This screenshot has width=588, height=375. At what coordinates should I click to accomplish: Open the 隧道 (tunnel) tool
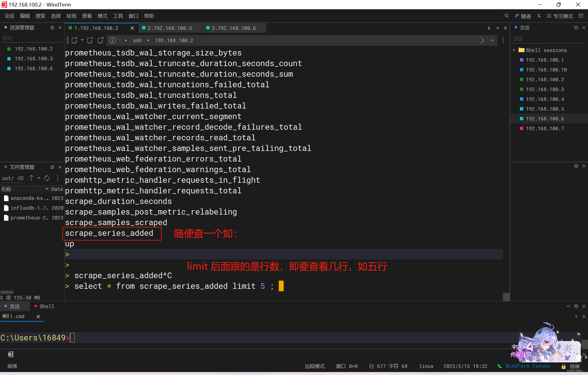pos(523,16)
